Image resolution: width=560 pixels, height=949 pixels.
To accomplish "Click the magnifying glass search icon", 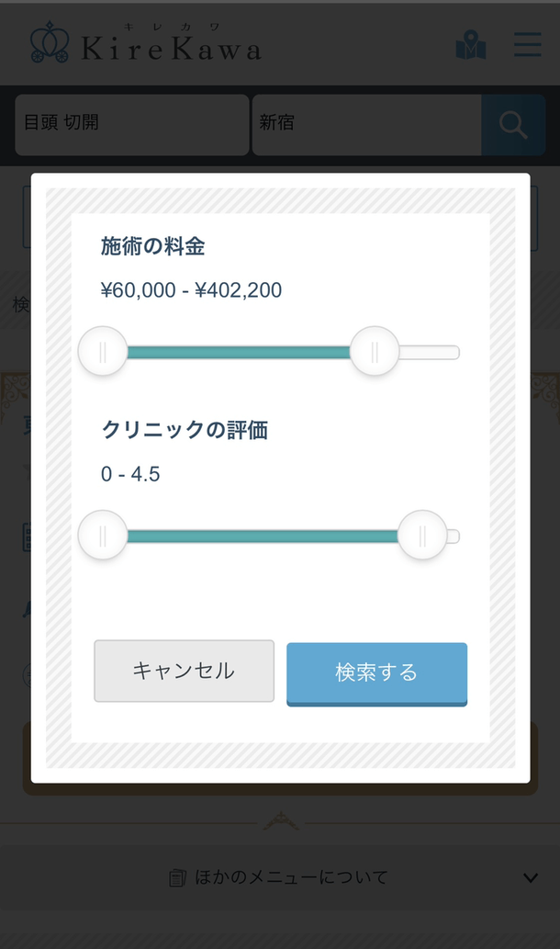I will [x=514, y=124].
